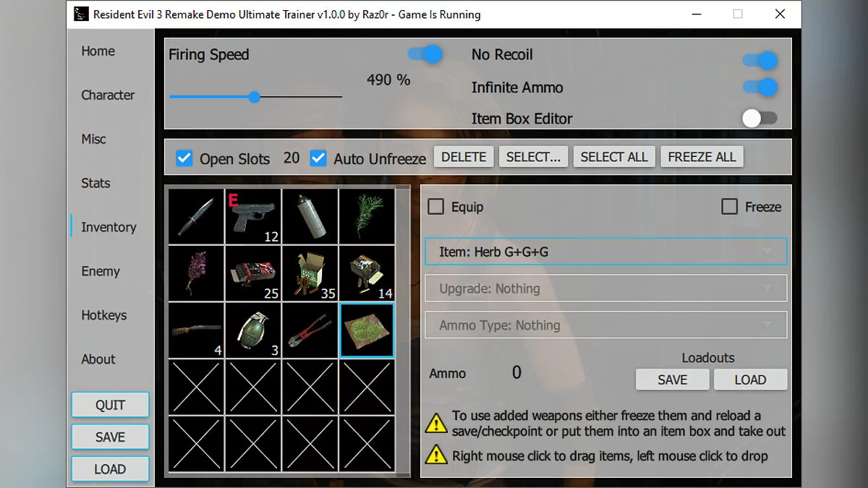Open the Upgrade: Nothing dropdown
868x488 pixels.
click(605, 288)
